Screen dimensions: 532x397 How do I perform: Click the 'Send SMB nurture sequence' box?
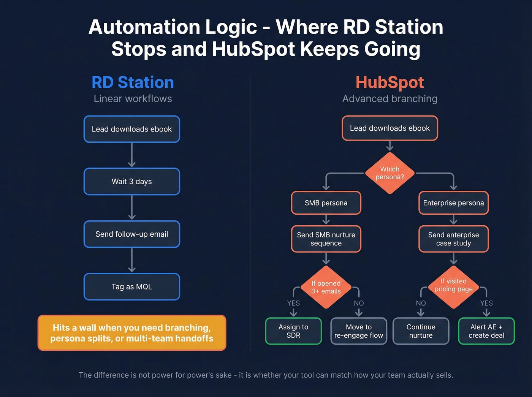click(326, 239)
